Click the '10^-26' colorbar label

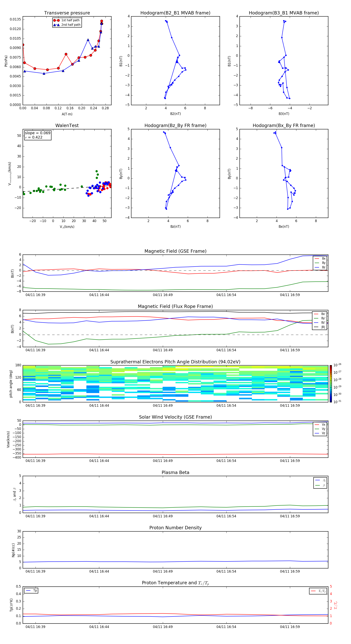click(337, 365)
